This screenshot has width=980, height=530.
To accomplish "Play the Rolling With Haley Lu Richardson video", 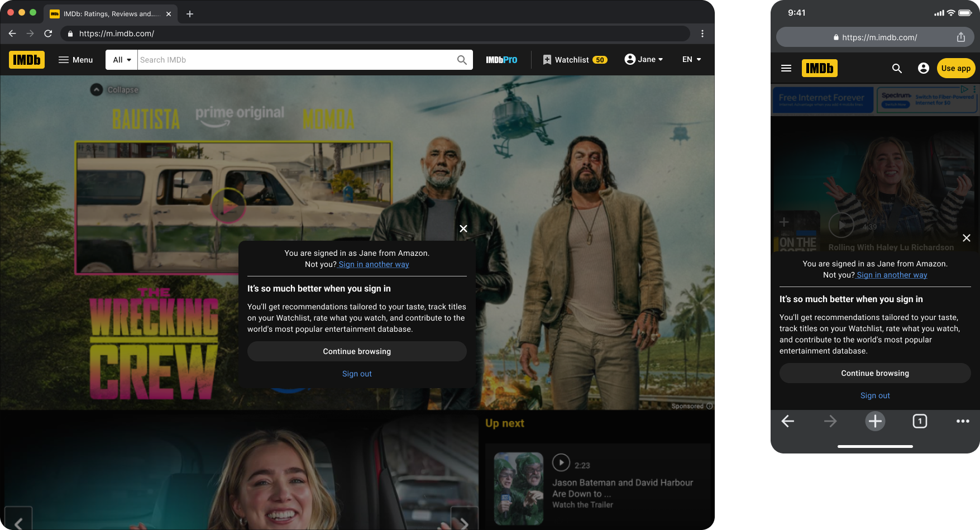I will (842, 225).
